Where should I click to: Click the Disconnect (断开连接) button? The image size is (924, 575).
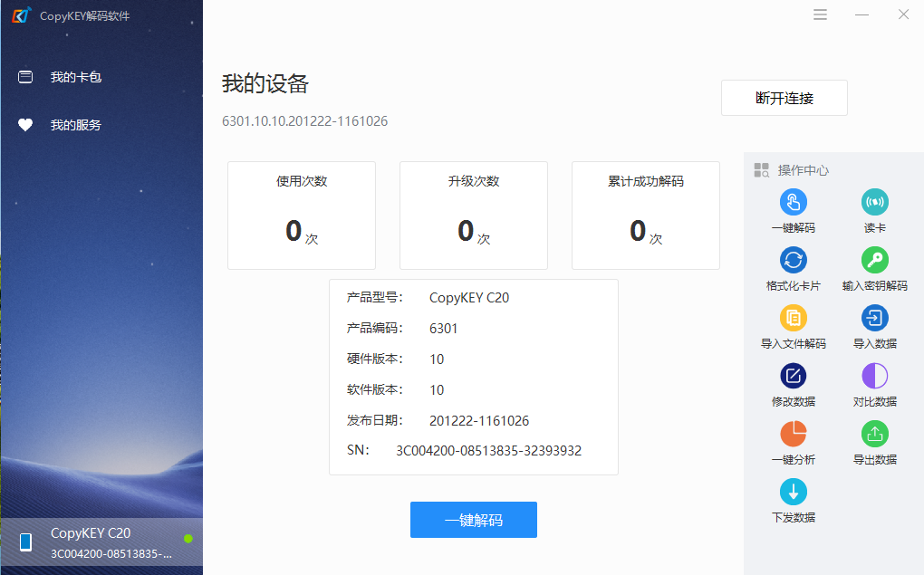click(x=784, y=98)
